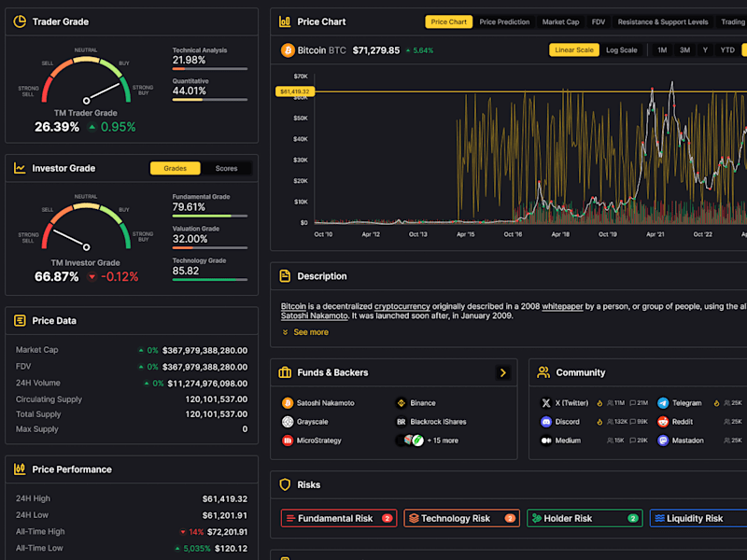
Task: Click the Price Chart bar icon
Action: [285, 21]
